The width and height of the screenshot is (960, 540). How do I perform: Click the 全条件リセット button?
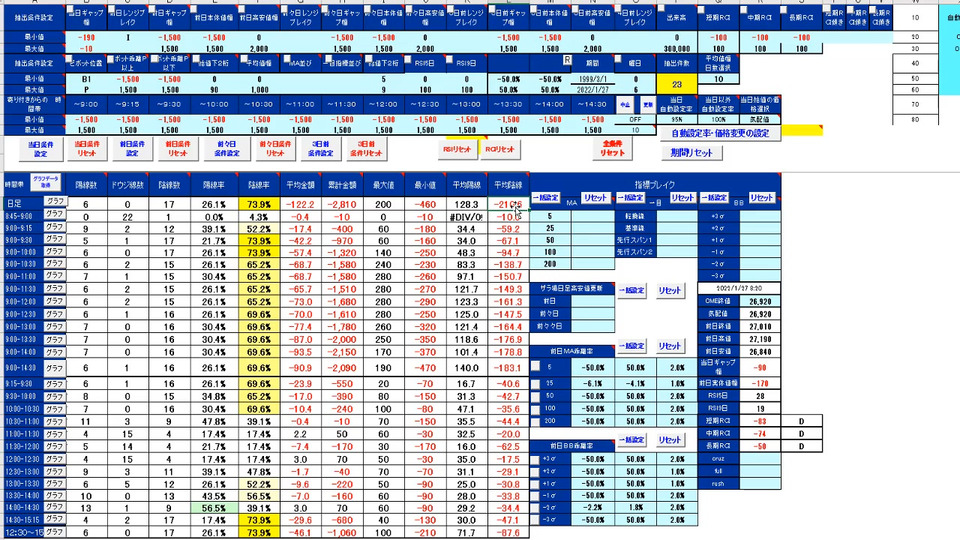point(612,149)
